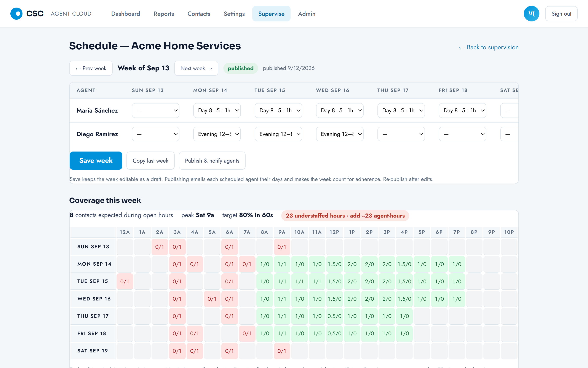Click the understaffed hours warning badge
This screenshot has width=588, height=368.
[x=345, y=216]
